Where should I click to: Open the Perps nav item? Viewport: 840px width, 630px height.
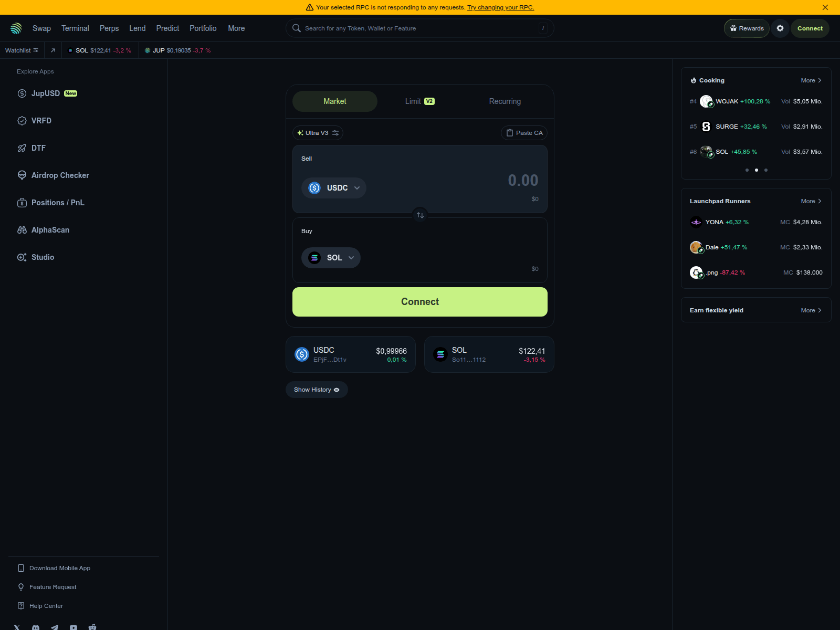[x=109, y=28]
